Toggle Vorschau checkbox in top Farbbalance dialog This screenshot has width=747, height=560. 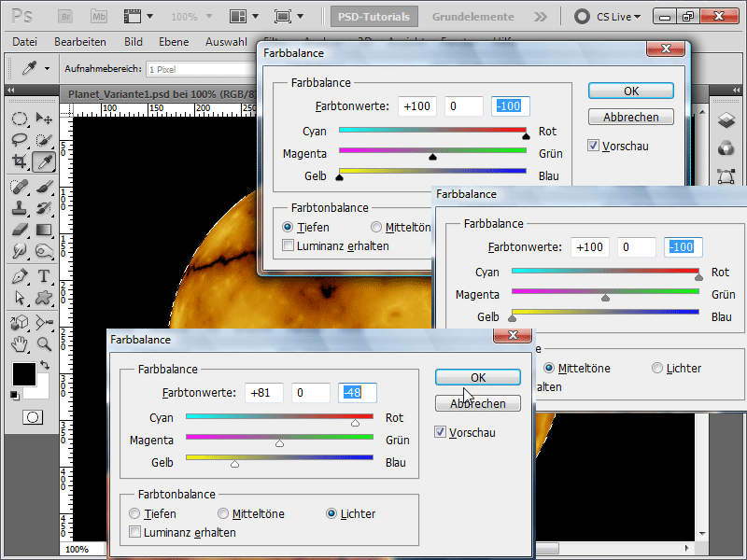tap(593, 146)
